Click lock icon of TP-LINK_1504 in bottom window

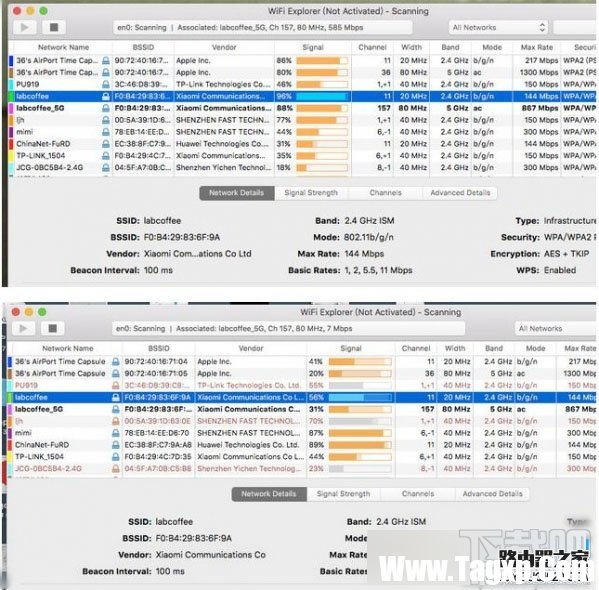115,457
